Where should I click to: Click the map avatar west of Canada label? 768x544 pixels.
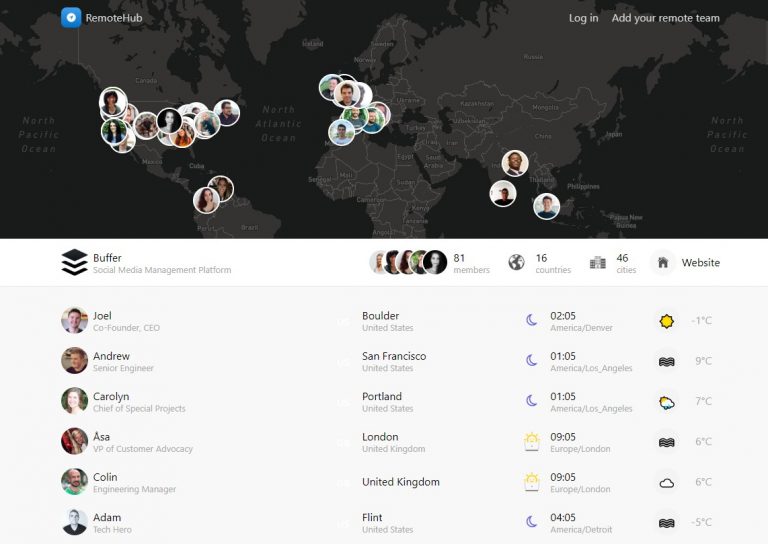(x=113, y=102)
